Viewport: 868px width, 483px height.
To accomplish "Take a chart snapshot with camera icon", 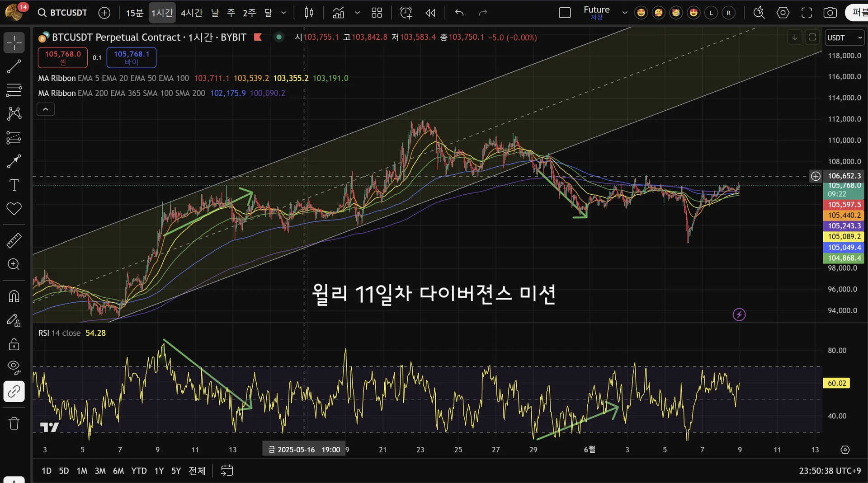I will [x=830, y=13].
